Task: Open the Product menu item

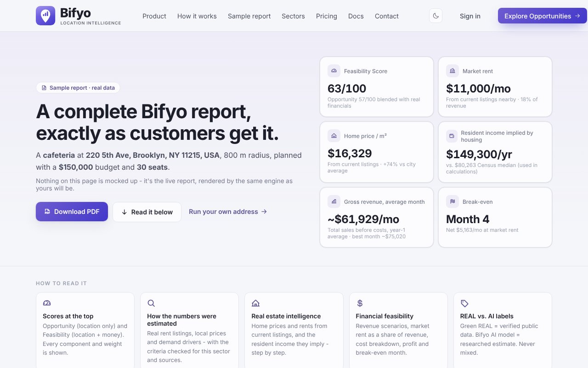Action: [154, 16]
